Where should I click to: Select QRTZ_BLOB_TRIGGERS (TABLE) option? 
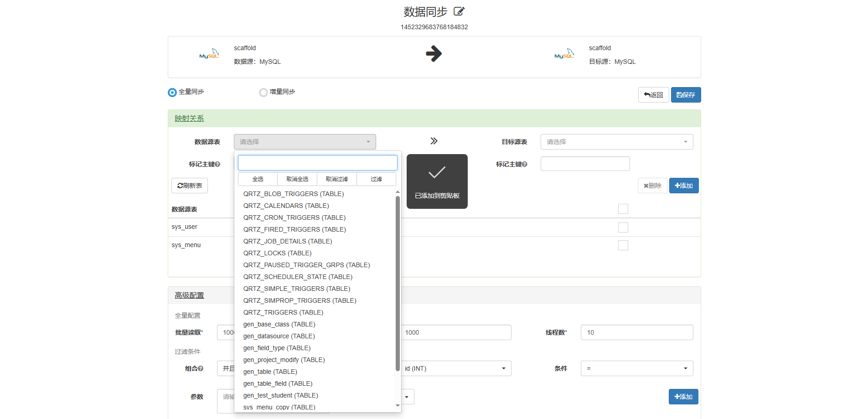click(x=315, y=194)
